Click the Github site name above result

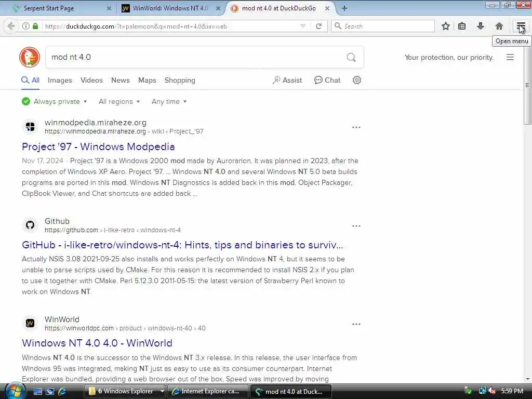click(x=57, y=221)
